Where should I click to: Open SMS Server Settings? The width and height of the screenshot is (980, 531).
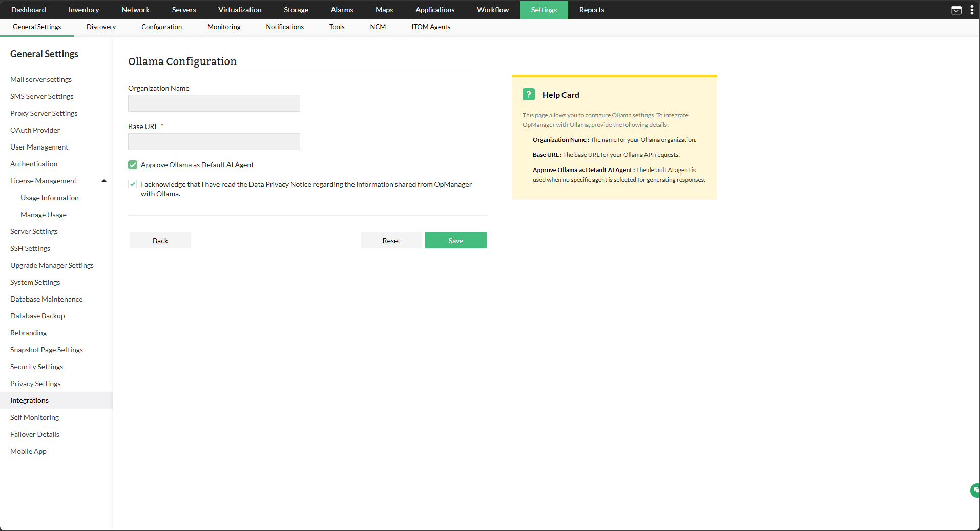coord(41,96)
